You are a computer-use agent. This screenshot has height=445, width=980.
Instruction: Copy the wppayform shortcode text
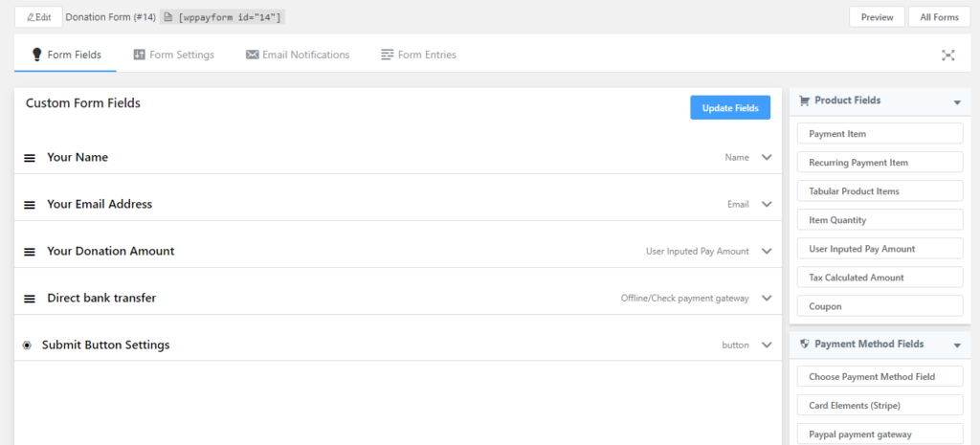coord(230,17)
